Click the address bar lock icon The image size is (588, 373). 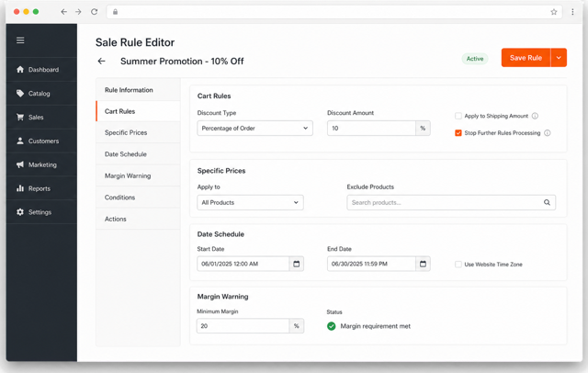(x=115, y=12)
